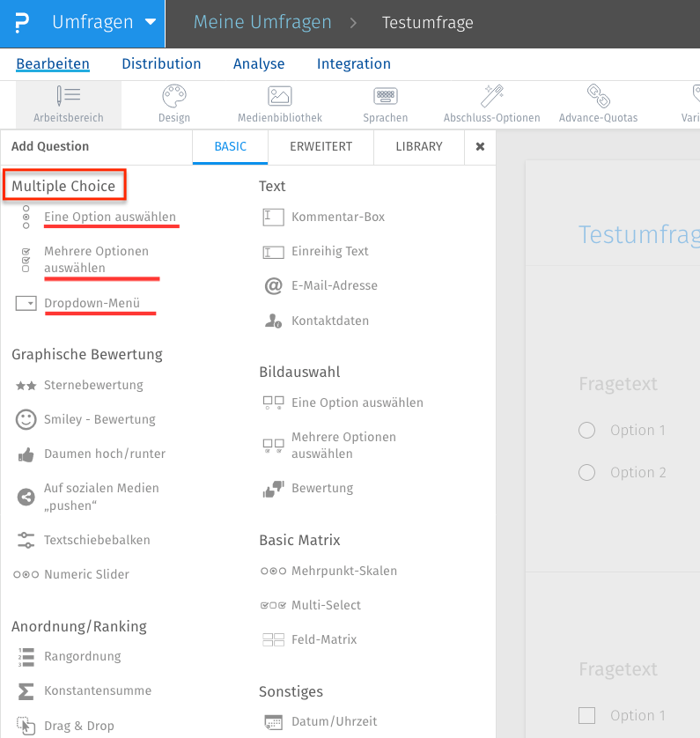Click the Advance-Quotas chain icon

(598, 96)
